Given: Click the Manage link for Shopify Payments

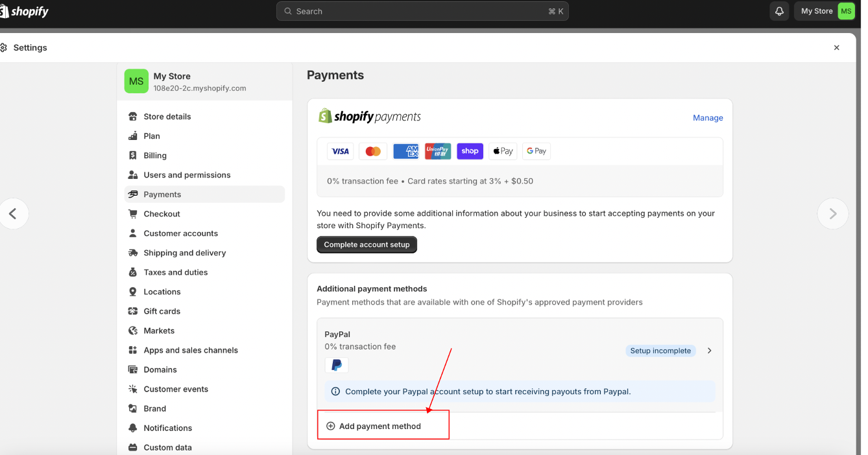Looking at the screenshot, I should pos(708,118).
